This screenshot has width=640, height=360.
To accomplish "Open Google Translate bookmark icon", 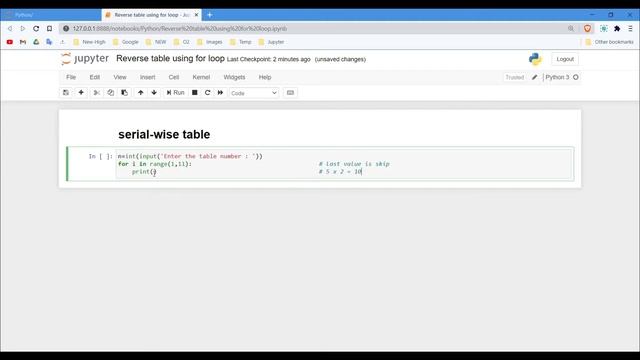I will coord(49,42).
